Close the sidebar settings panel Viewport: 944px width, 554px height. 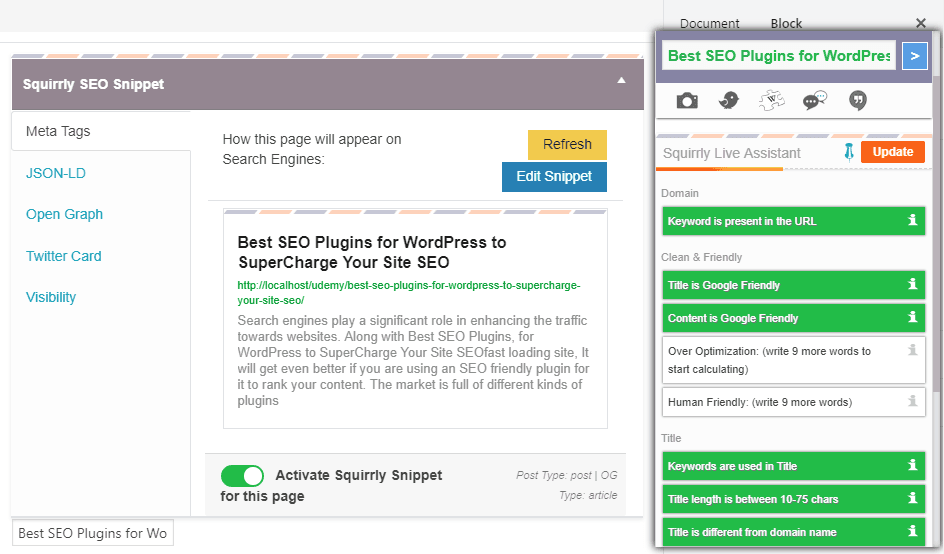coord(921,23)
